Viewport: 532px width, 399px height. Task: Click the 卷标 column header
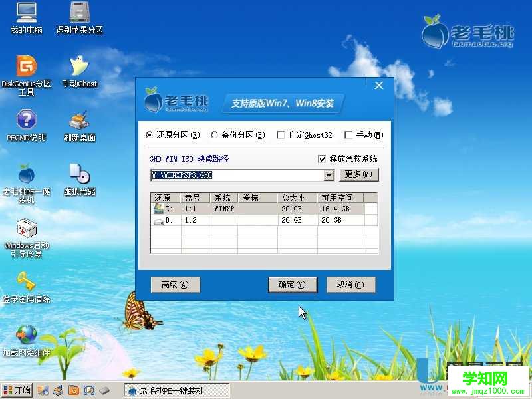coord(258,198)
